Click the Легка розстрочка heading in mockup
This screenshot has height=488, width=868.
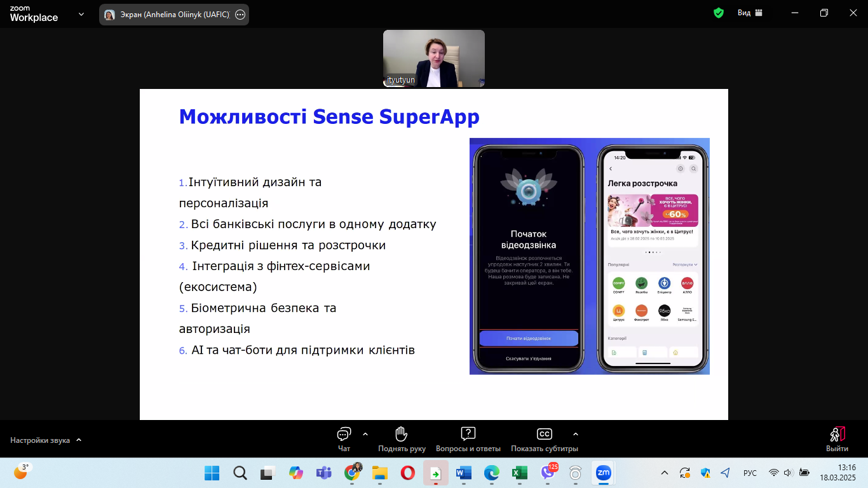(x=642, y=184)
